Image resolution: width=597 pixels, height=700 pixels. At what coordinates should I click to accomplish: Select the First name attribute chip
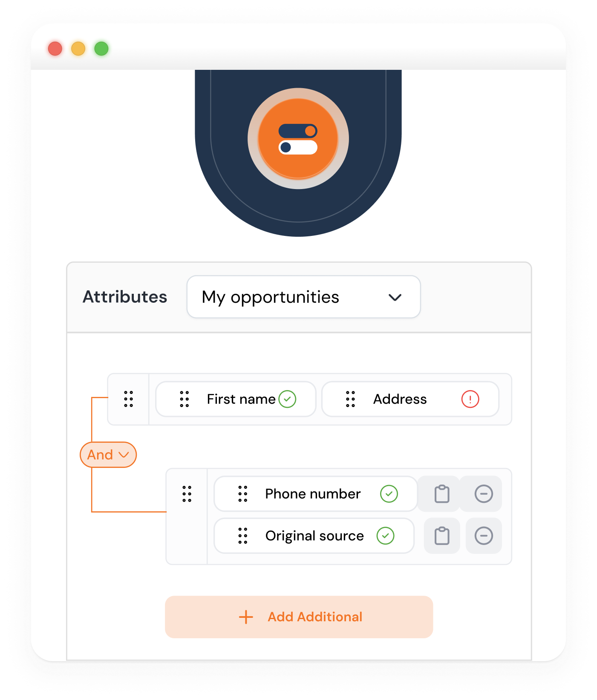click(236, 399)
